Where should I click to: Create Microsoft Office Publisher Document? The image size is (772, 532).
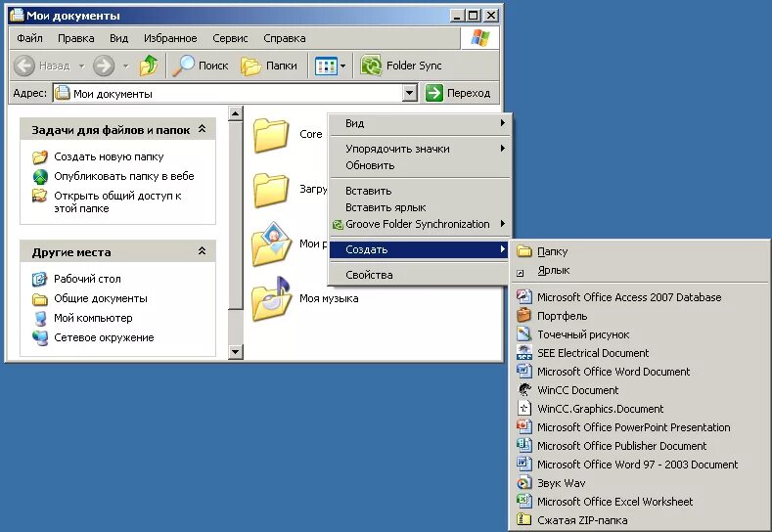(x=640, y=446)
